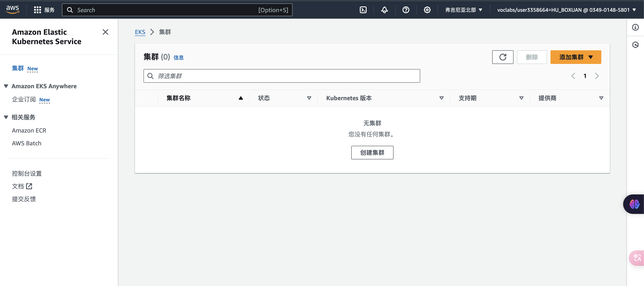Click the 创建集群 button
Screen dimensions: 644x286
(372, 152)
